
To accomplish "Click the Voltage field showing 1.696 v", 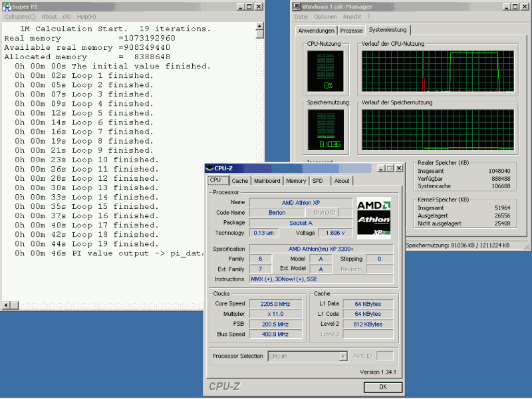I will pyautogui.click(x=335, y=233).
